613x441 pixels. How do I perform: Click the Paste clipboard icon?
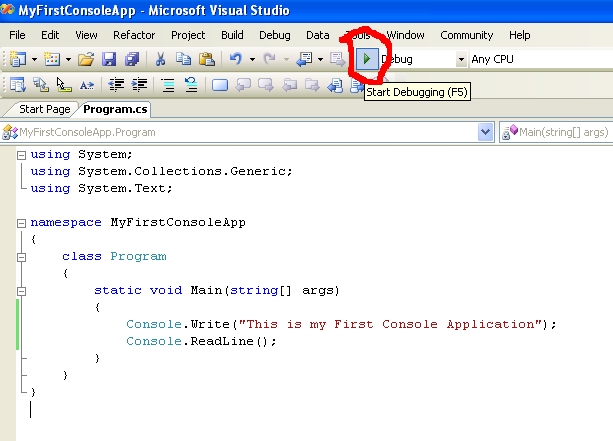point(207,59)
